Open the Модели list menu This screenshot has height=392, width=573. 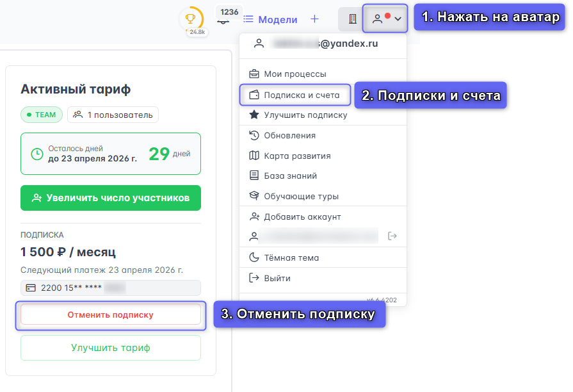tap(270, 19)
